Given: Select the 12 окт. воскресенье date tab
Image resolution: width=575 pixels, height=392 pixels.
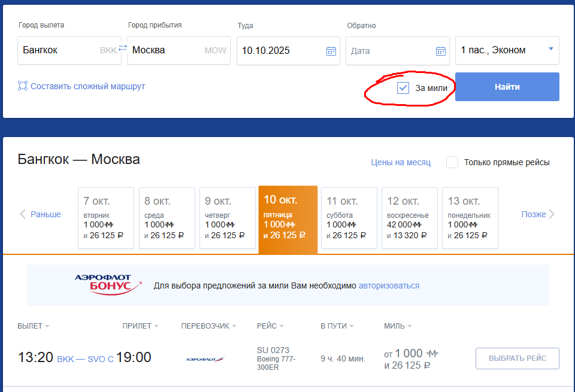Looking at the screenshot, I should click(x=410, y=218).
